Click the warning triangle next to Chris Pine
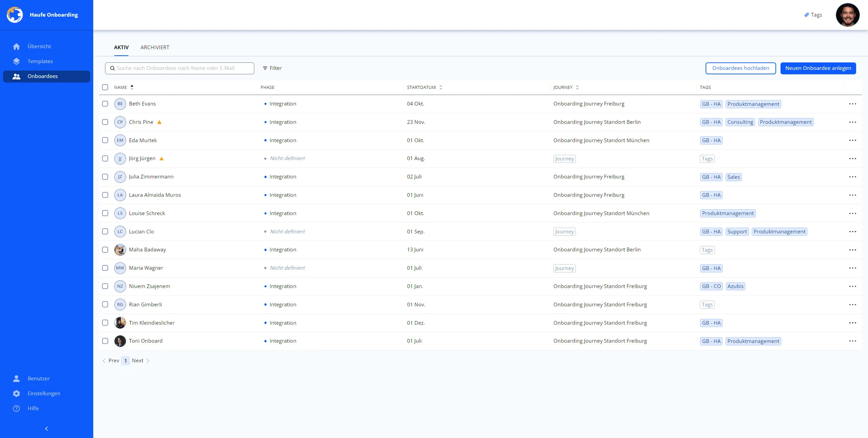Screen dimensions: 868x438 (x=159, y=122)
